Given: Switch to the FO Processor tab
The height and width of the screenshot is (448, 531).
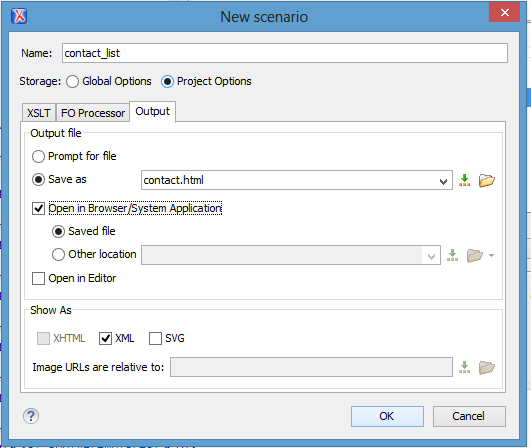Looking at the screenshot, I should pos(93,113).
